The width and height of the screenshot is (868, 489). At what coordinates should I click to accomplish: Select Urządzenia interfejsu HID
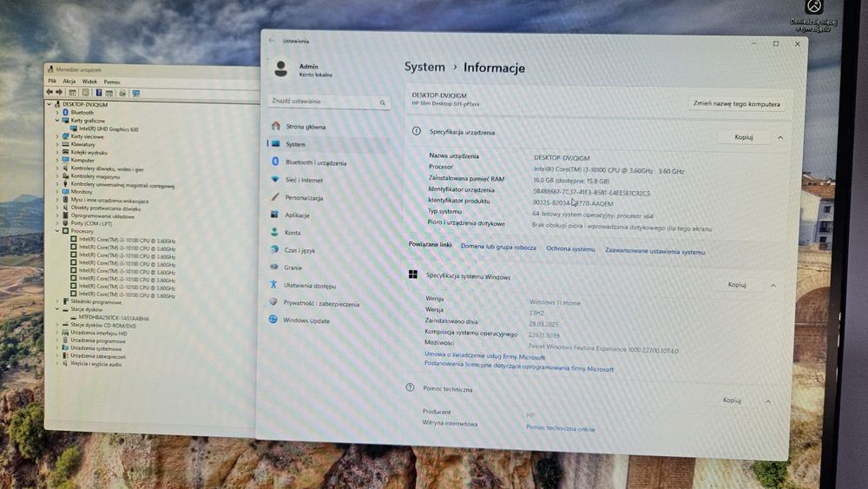(99, 333)
